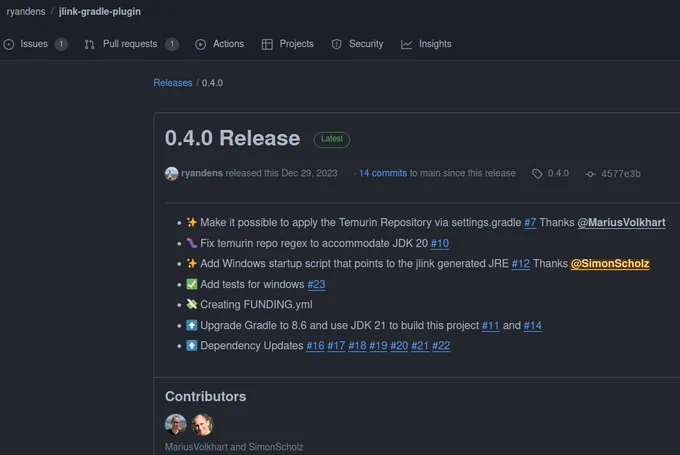The width and height of the screenshot is (680, 455).
Task: Click the 0.4.0 breadcrumb text
Action: 212,83
